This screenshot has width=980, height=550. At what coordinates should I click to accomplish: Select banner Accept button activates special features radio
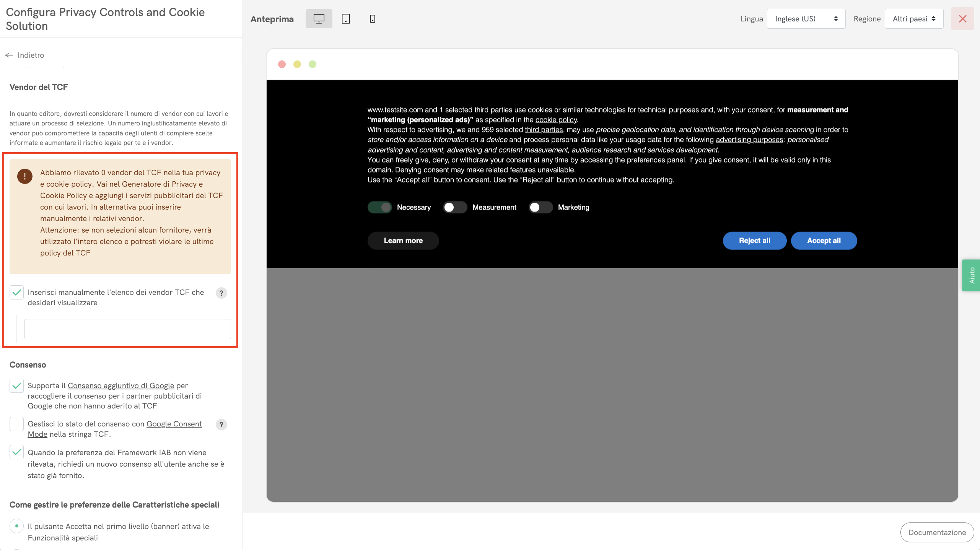coord(17,526)
